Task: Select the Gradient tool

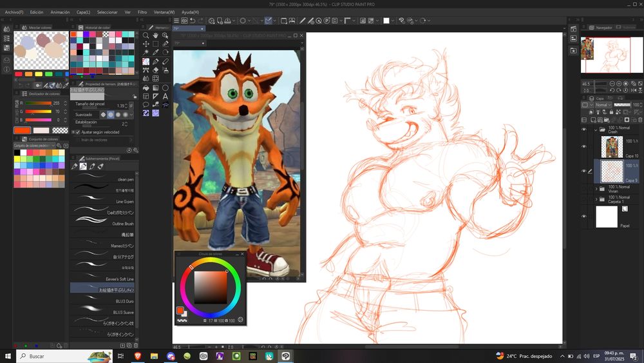Action: (x=156, y=88)
